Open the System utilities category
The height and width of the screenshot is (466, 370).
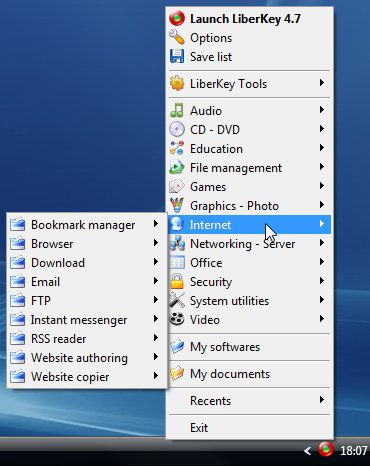click(249, 301)
